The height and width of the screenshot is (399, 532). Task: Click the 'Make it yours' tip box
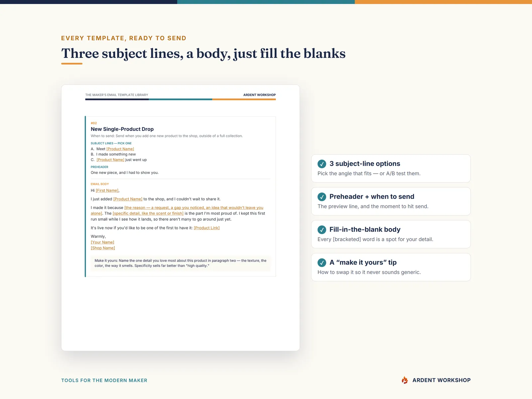tap(181, 263)
